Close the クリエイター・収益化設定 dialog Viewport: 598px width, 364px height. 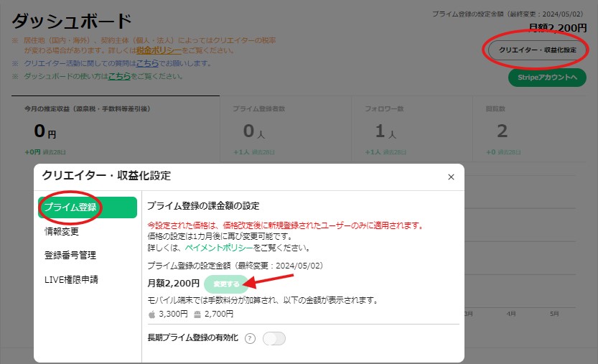451,177
